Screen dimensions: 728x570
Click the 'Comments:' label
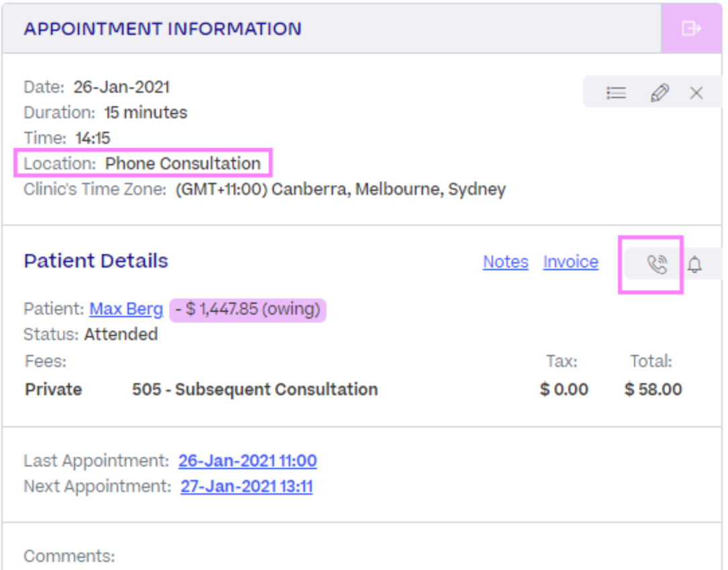click(x=69, y=556)
